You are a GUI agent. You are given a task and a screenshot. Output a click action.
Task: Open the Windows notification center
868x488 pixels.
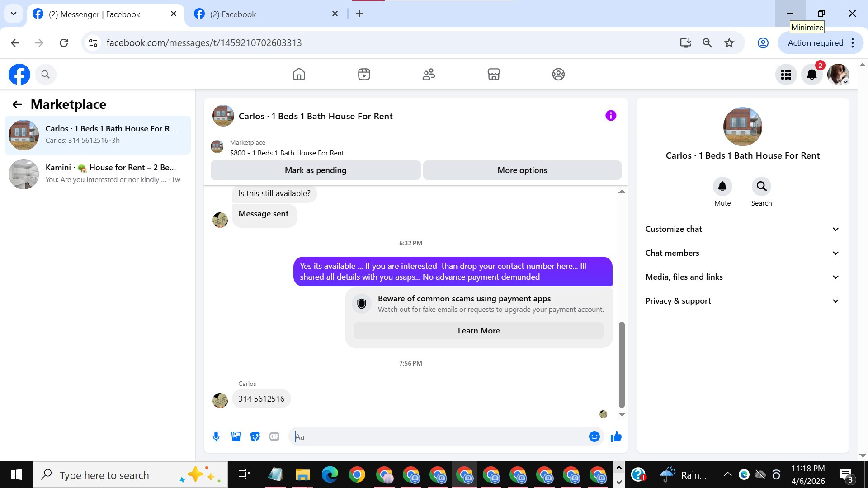pyautogui.click(x=846, y=474)
